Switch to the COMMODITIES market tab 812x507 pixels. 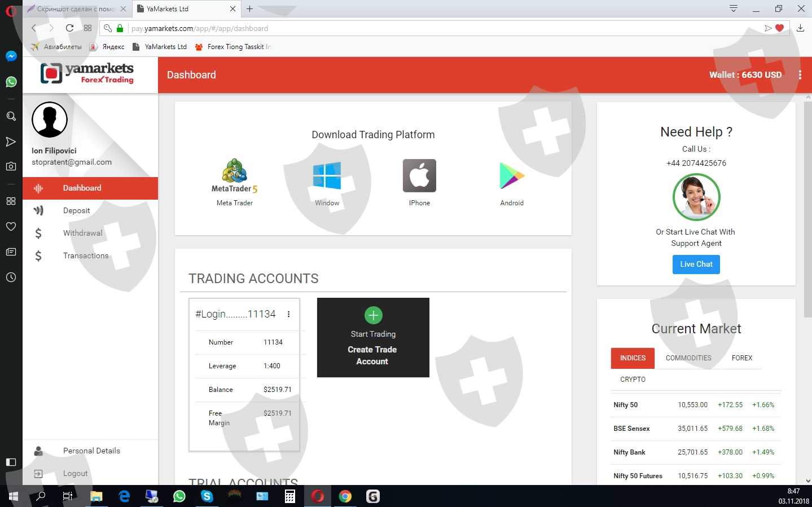pos(688,358)
